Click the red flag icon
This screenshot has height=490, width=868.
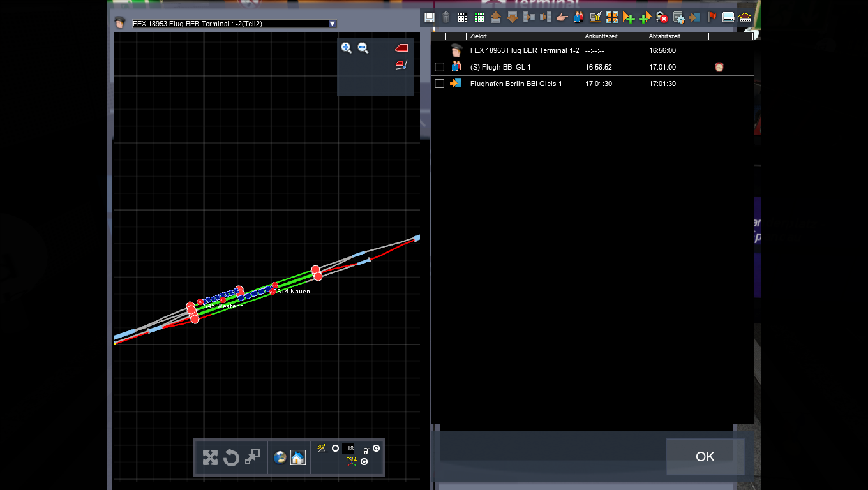click(712, 18)
